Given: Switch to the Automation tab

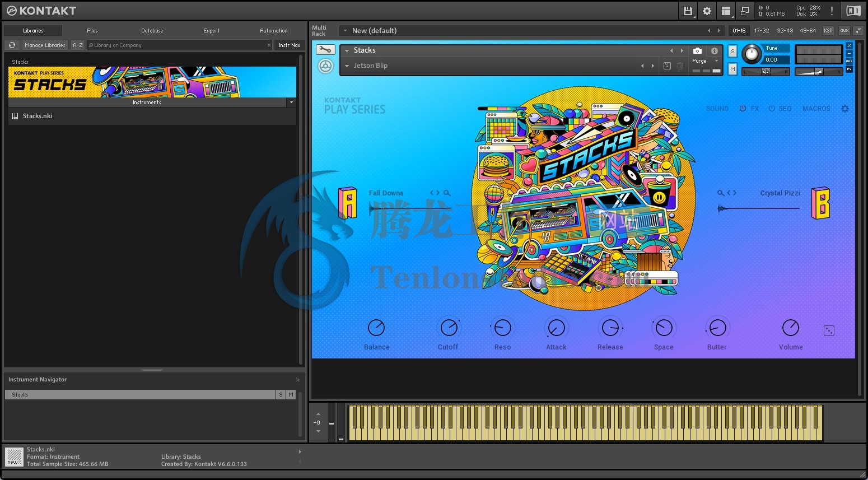Looking at the screenshot, I should click(x=274, y=31).
